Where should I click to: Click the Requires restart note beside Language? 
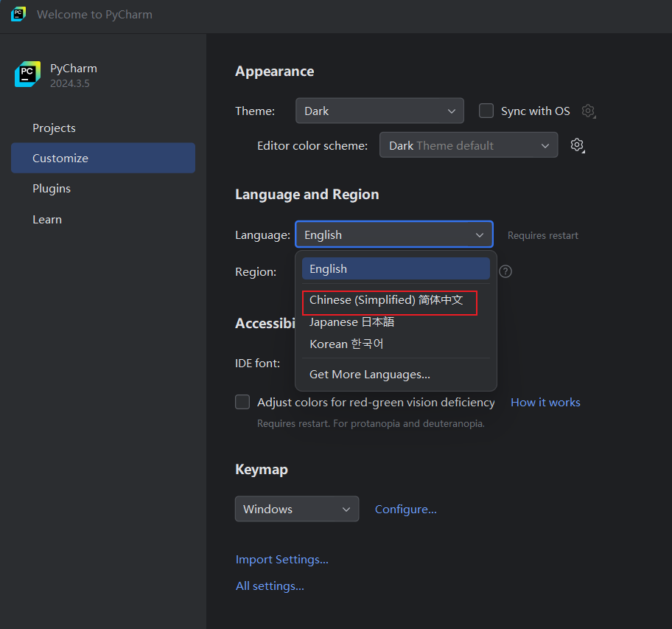(x=543, y=235)
